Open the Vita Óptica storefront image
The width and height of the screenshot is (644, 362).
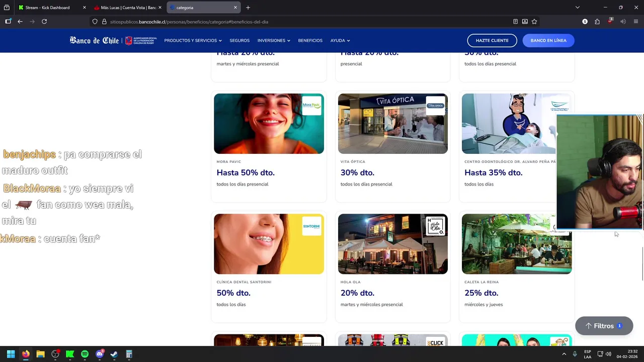[x=392, y=124]
